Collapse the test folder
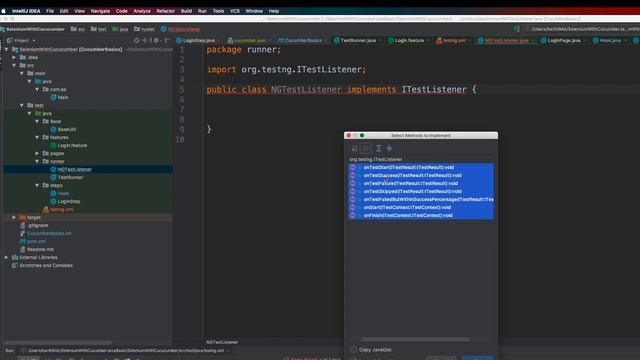Image resolution: width=640 pixels, height=360 pixels. (22, 105)
